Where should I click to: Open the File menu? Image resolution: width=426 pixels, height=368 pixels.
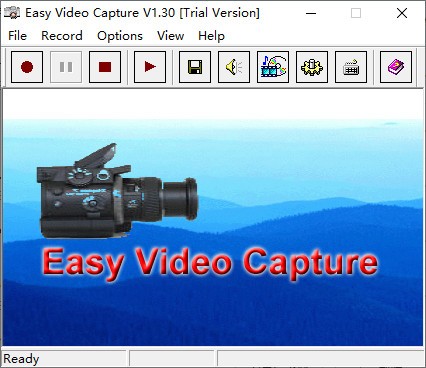(x=17, y=36)
